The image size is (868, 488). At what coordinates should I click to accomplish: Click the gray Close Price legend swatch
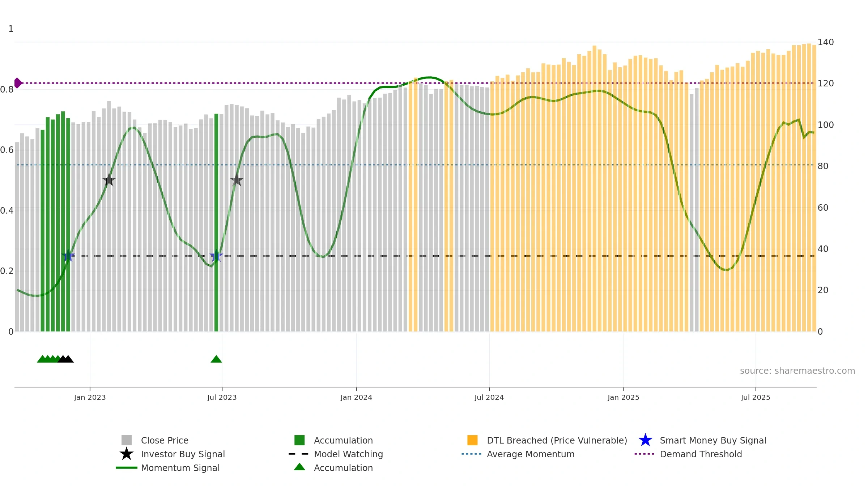(x=126, y=440)
